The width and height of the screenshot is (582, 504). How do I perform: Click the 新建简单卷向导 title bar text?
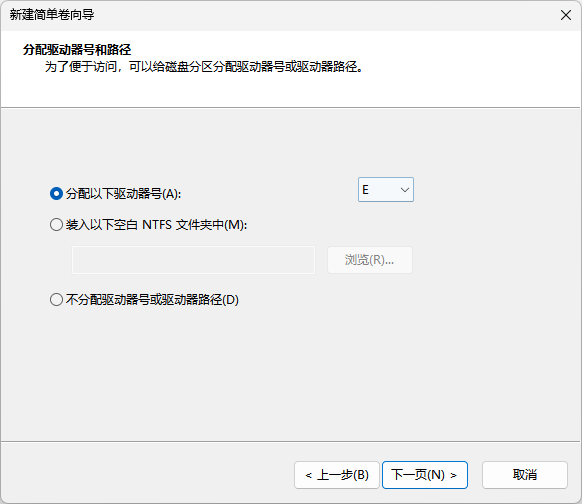click(52, 15)
